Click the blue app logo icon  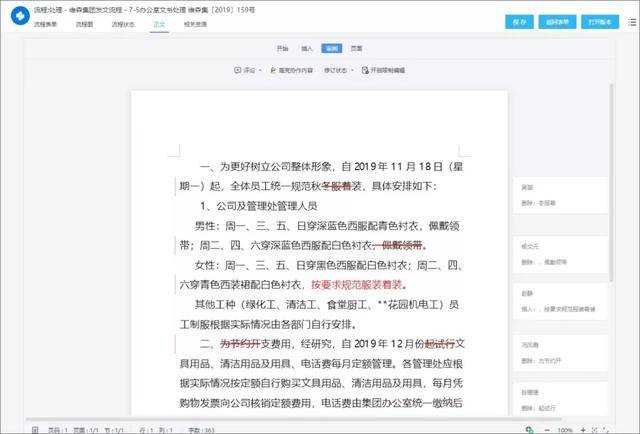coord(20,16)
